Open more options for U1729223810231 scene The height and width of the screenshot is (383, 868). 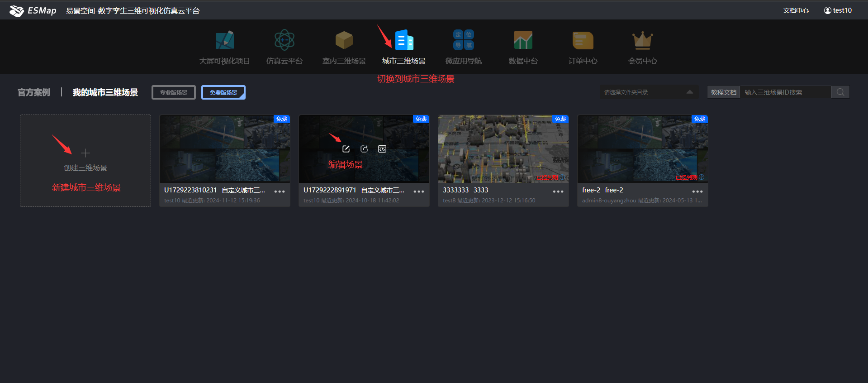tap(280, 191)
